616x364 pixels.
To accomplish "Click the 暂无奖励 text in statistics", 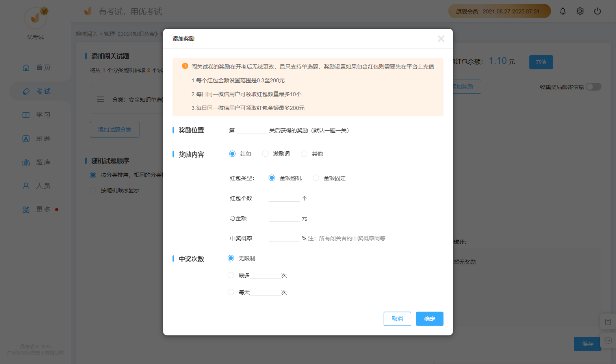I will tap(465, 262).
